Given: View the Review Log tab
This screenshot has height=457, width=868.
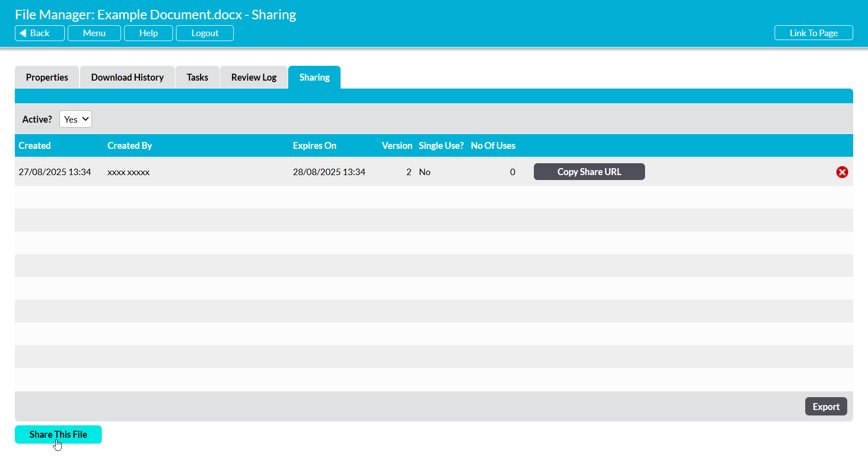Looking at the screenshot, I should [x=254, y=78].
